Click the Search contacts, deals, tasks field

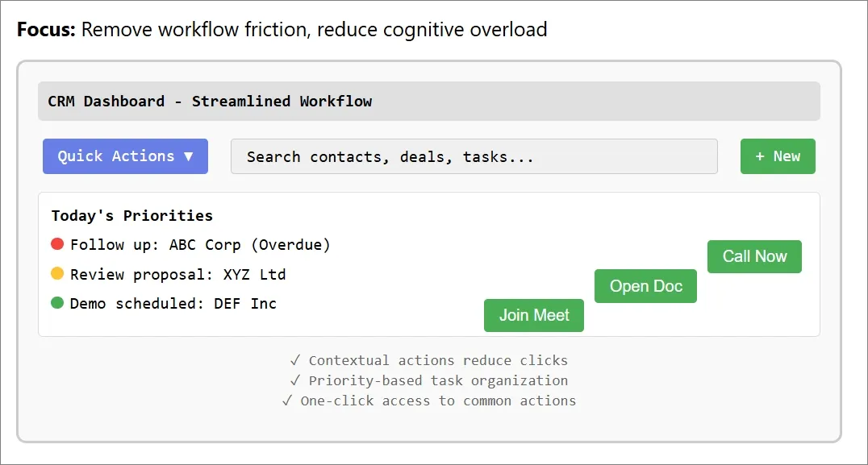[x=474, y=156]
